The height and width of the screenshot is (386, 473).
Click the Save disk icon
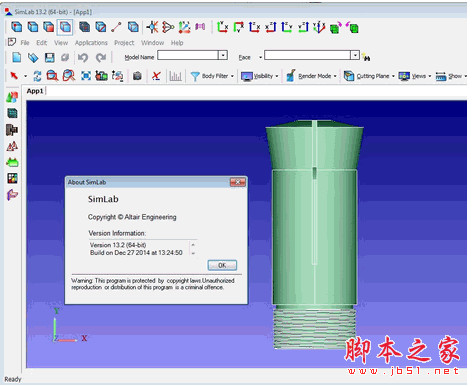49,57
